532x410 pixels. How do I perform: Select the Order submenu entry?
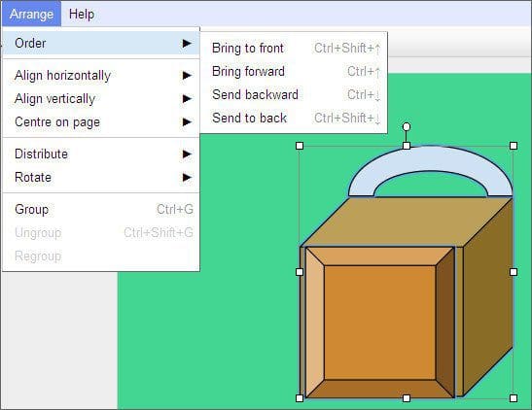(x=101, y=43)
